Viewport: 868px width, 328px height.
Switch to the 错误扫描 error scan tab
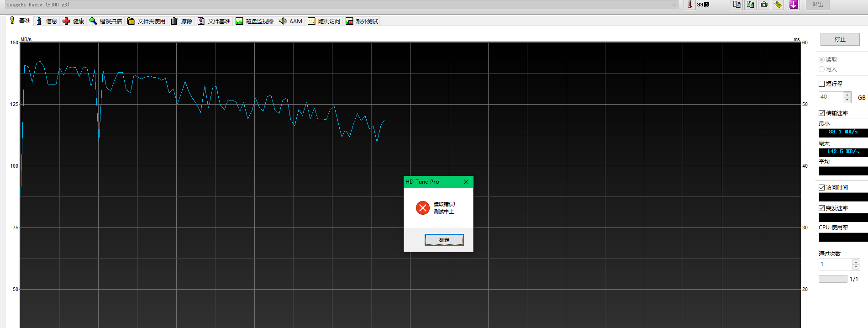[106, 21]
